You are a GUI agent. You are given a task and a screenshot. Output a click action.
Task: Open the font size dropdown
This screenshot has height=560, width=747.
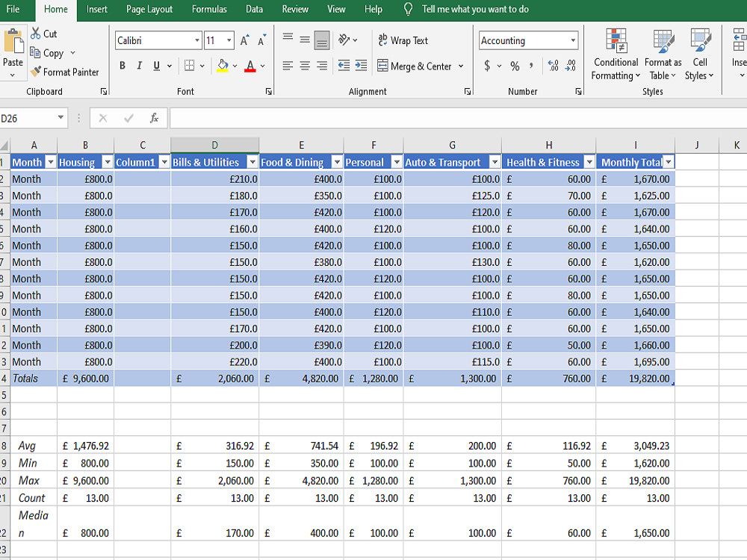click(x=229, y=40)
